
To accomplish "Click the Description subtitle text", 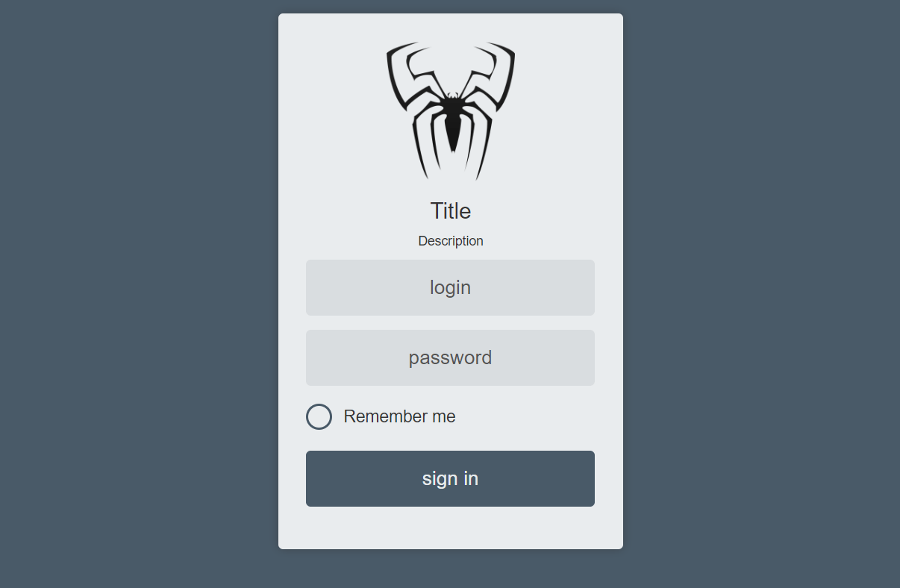I will click(451, 241).
